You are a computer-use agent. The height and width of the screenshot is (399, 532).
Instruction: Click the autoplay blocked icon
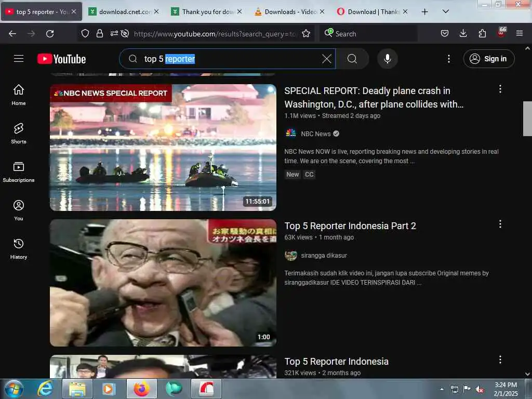(125, 33)
